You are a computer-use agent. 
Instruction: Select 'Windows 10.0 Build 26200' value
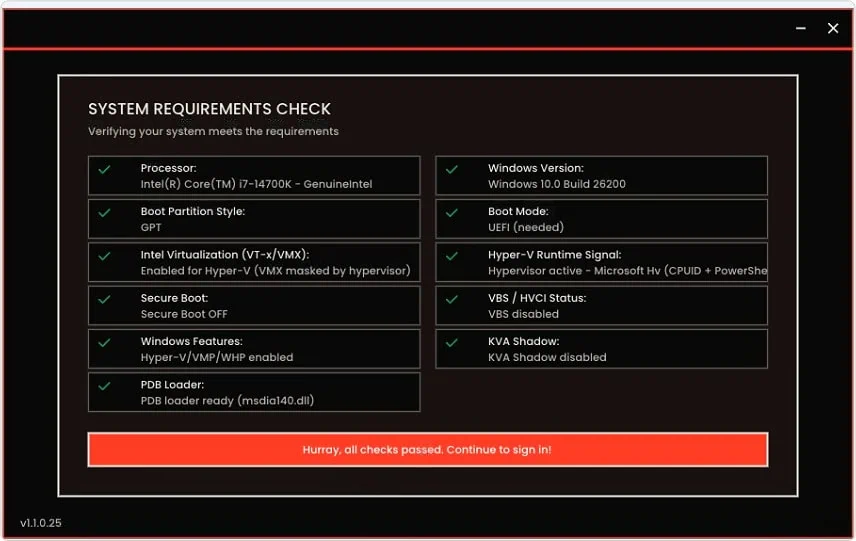[x=556, y=184]
